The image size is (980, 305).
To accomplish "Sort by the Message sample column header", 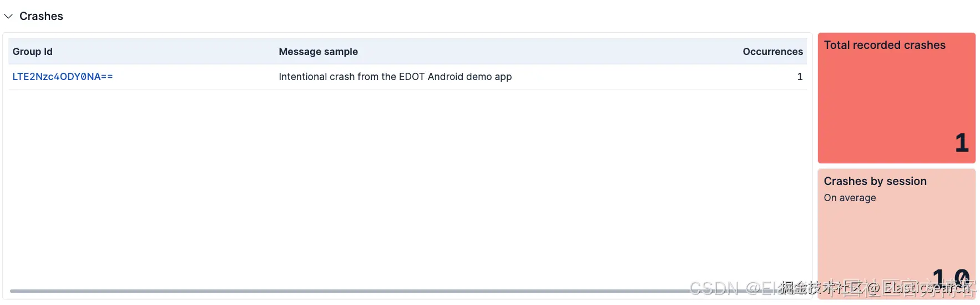I will pyautogui.click(x=318, y=52).
